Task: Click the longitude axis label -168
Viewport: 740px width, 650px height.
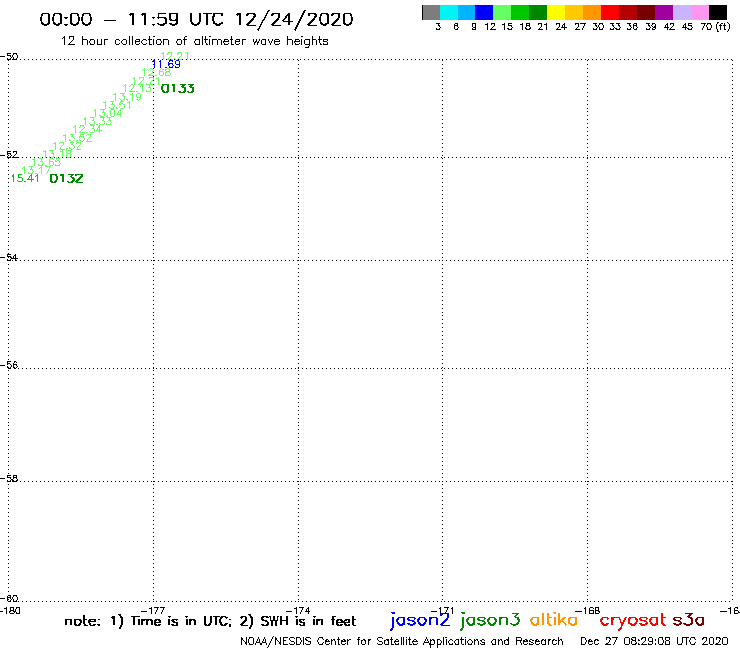Action: click(588, 610)
